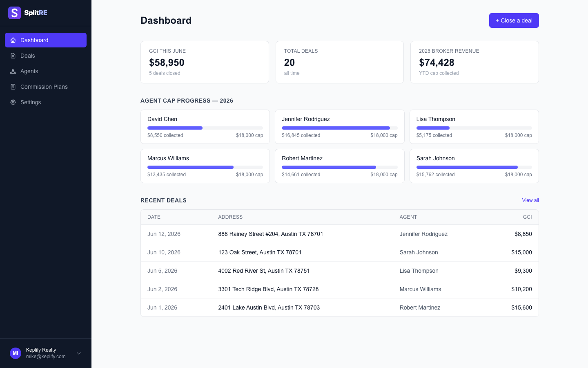Click the Deals document icon

(13, 56)
